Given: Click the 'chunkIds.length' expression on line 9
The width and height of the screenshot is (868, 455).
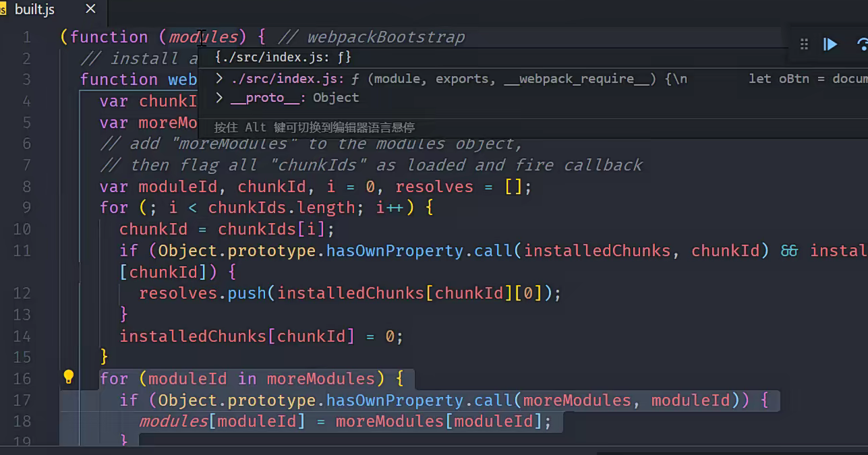Looking at the screenshot, I should tap(281, 208).
